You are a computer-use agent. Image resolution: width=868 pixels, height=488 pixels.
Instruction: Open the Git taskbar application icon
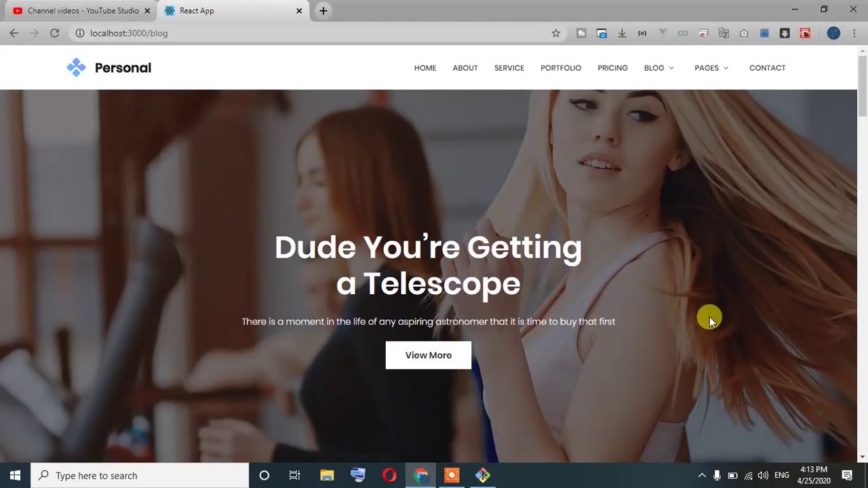(x=483, y=476)
